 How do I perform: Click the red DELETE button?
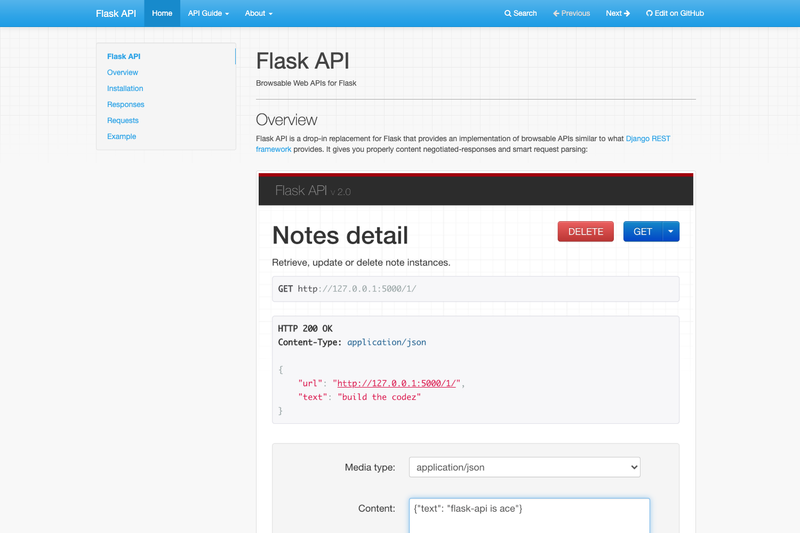[585, 232]
